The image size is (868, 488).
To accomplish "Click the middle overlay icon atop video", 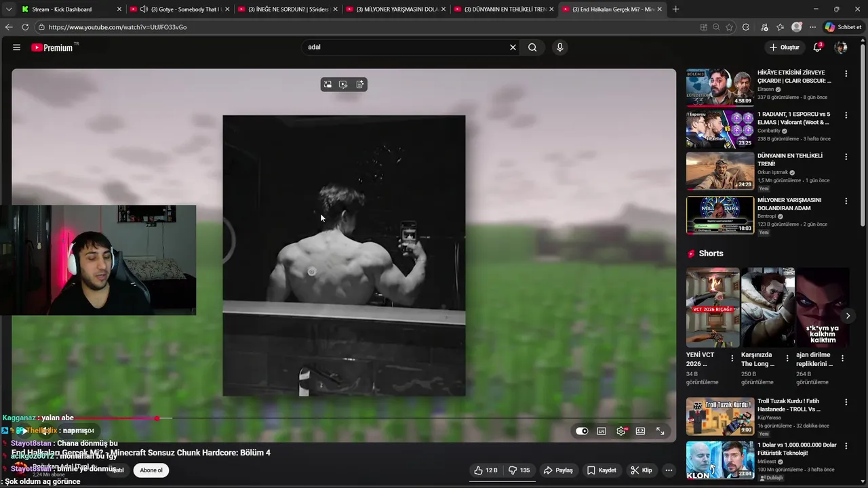I will click(x=343, y=84).
